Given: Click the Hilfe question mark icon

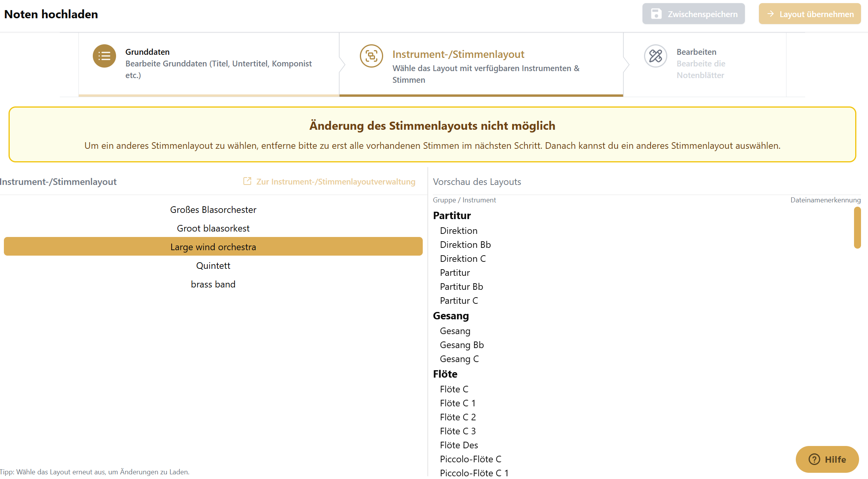Looking at the screenshot, I should coord(814,459).
